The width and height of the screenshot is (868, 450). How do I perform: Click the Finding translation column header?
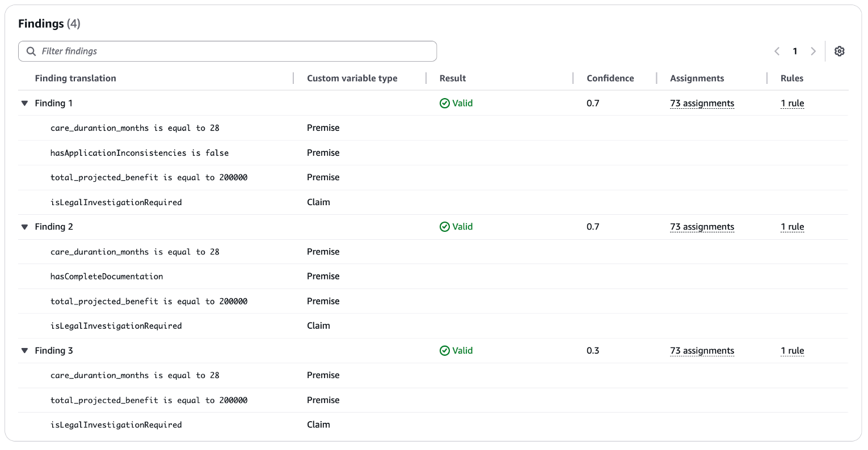pyautogui.click(x=75, y=78)
